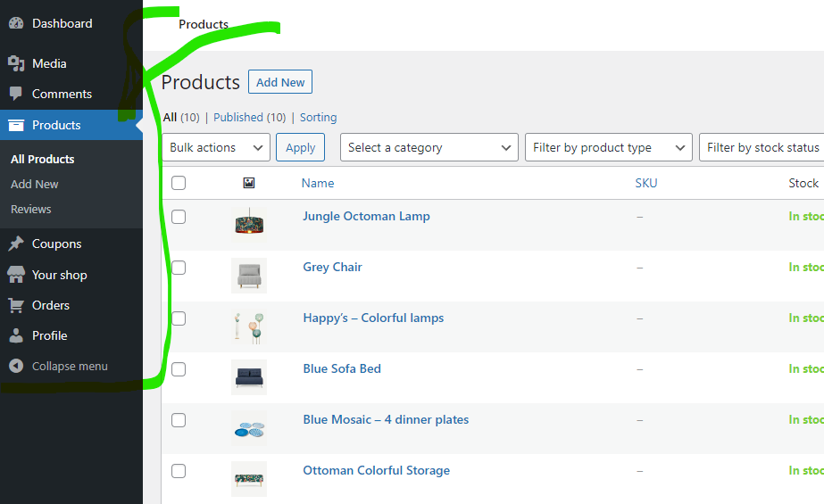Expand the Select a category dropdown
The width and height of the screenshot is (824, 504).
(x=429, y=147)
